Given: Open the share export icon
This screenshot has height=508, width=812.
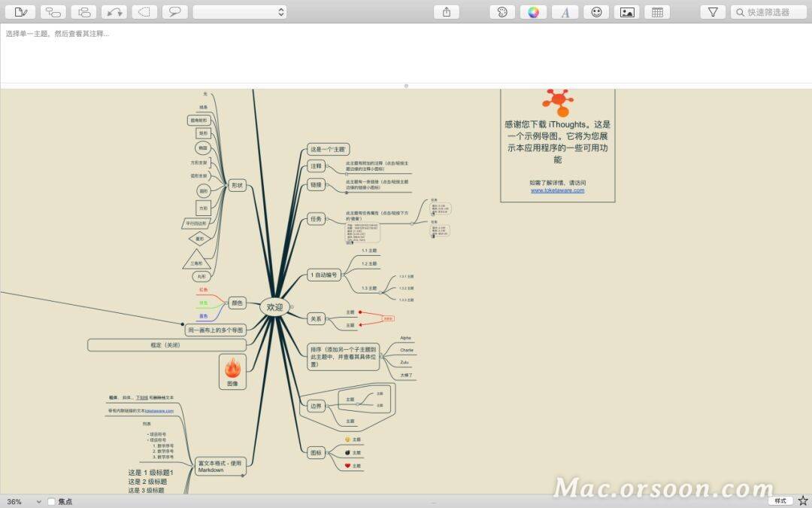Looking at the screenshot, I should click(447, 12).
